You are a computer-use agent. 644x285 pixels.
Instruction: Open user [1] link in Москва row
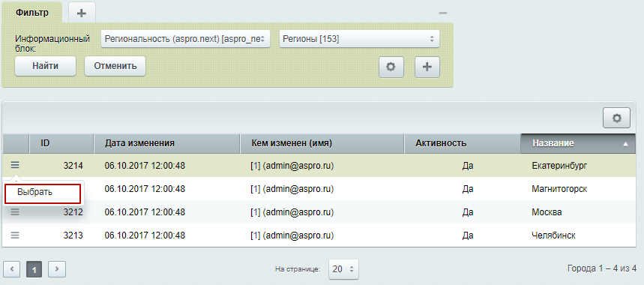tap(256, 213)
